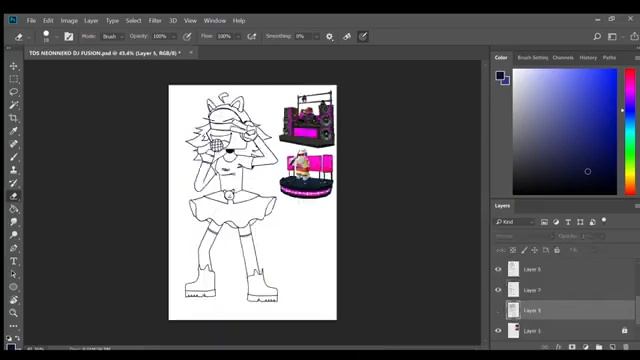
Task: Click the vertical hue slider bar
Action: 630,131
